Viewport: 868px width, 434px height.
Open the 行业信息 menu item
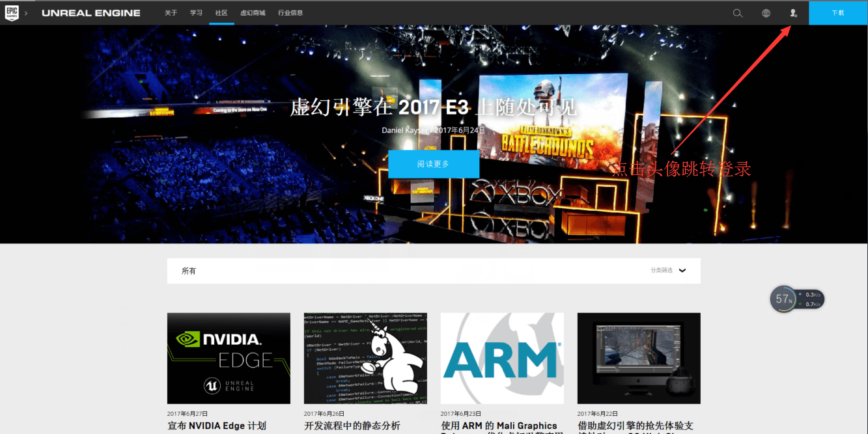click(290, 13)
